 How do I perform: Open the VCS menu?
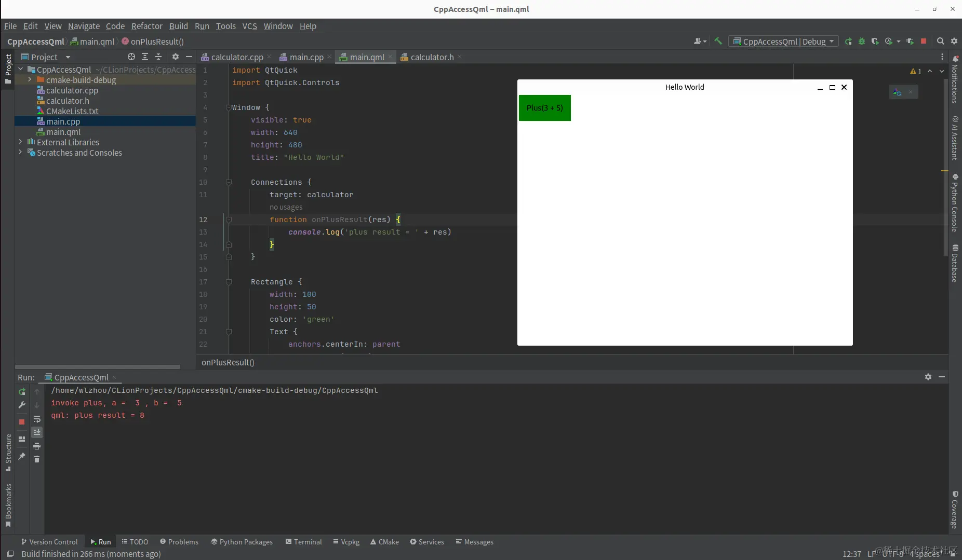(x=249, y=26)
